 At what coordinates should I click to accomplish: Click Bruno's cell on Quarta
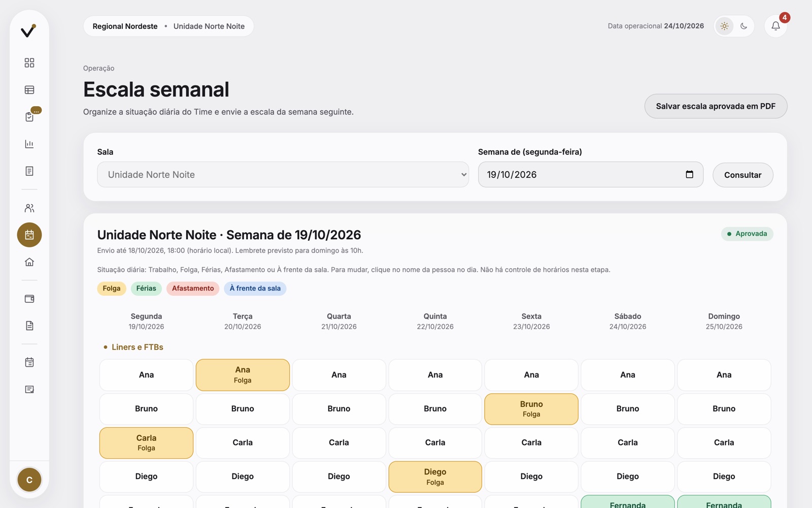coord(339,409)
